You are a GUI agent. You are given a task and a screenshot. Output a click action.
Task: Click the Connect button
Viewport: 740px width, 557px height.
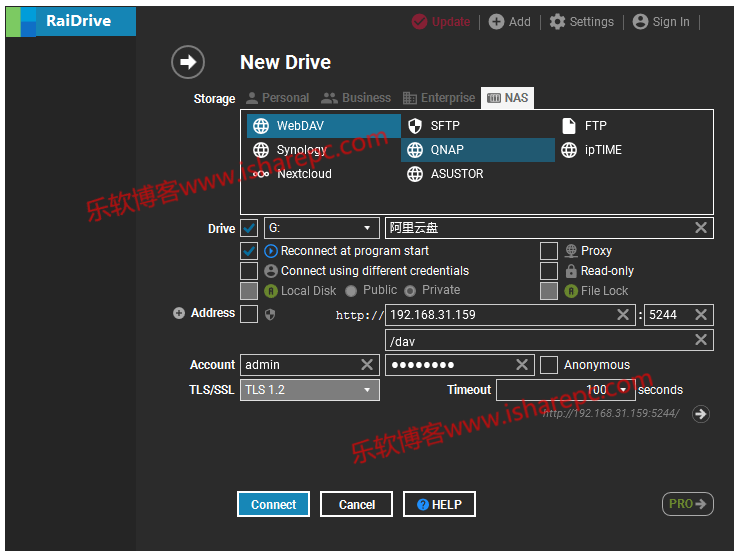point(273,504)
